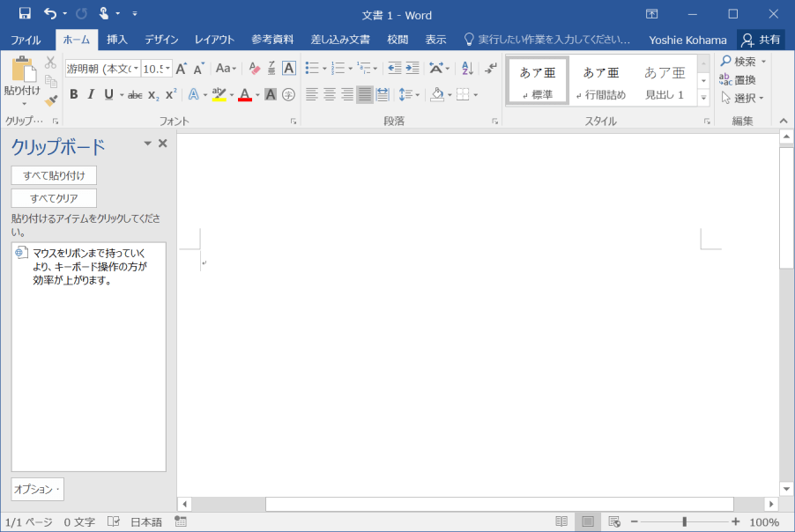Viewport: 795px width, 532px height.
Task: Increase font size with the larger A icon
Action: click(181, 69)
